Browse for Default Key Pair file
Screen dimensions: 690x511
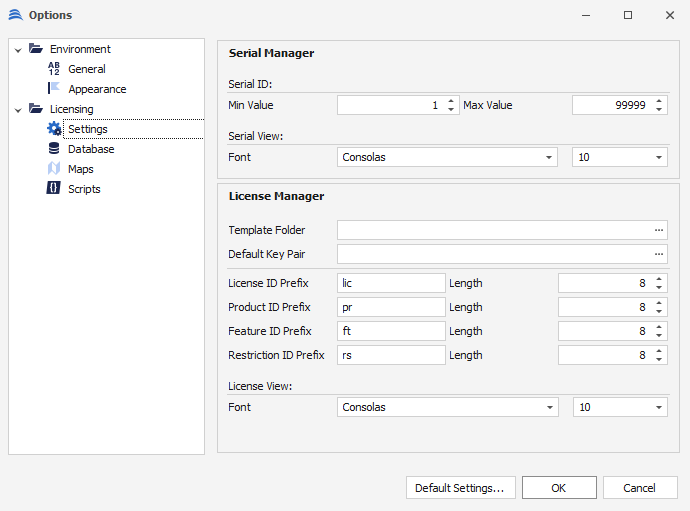click(x=659, y=254)
